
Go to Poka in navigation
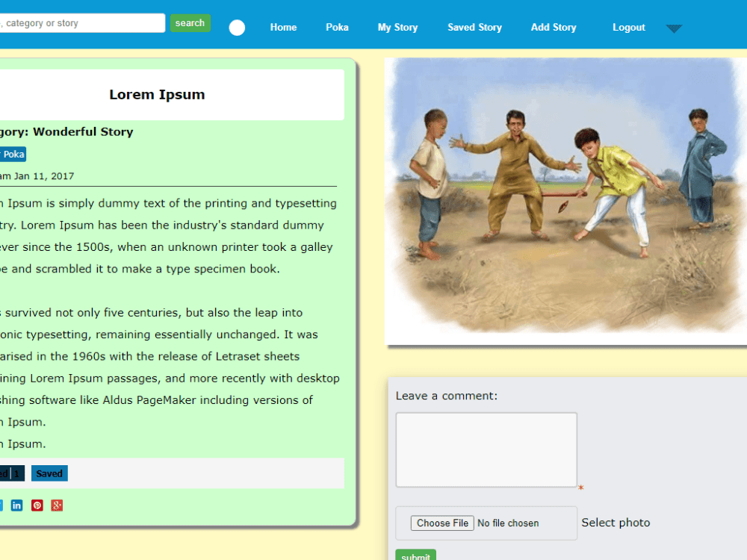pyautogui.click(x=337, y=28)
